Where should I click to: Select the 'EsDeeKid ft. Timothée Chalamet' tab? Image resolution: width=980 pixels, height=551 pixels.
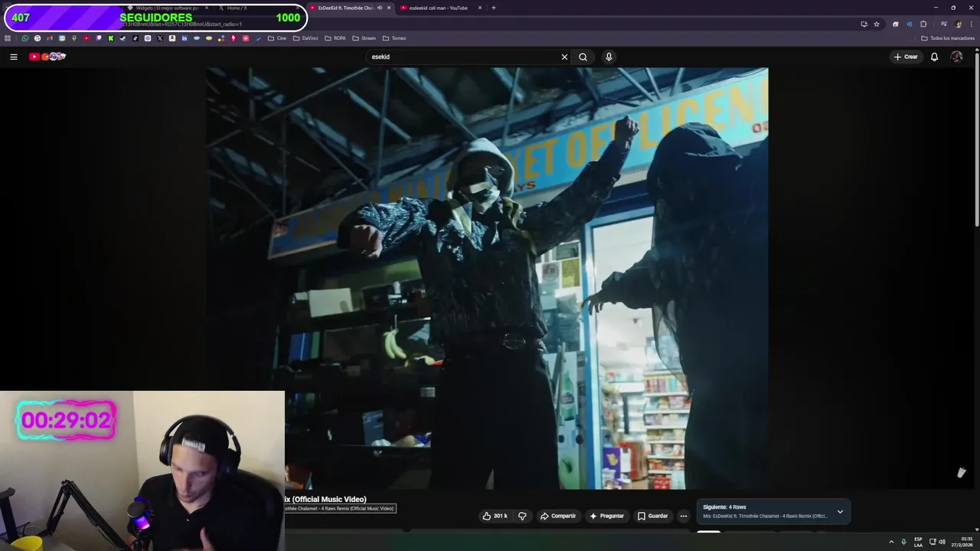point(345,8)
